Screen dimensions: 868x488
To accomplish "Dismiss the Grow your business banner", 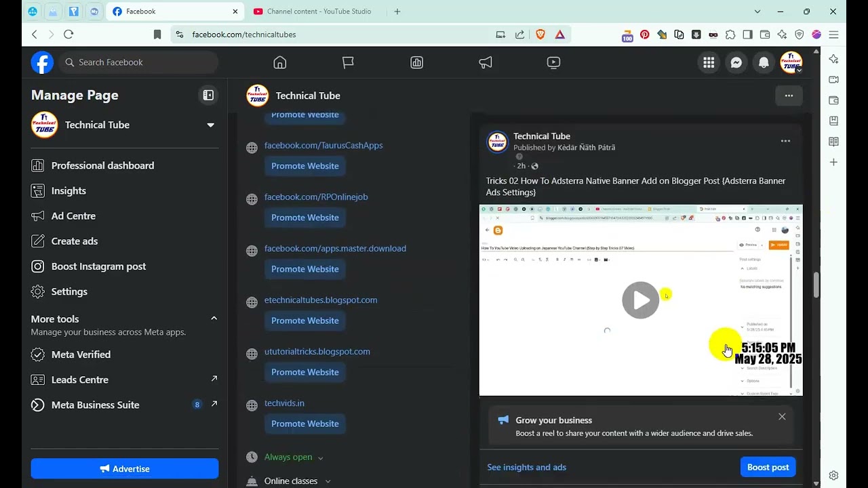I will (782, 417).
